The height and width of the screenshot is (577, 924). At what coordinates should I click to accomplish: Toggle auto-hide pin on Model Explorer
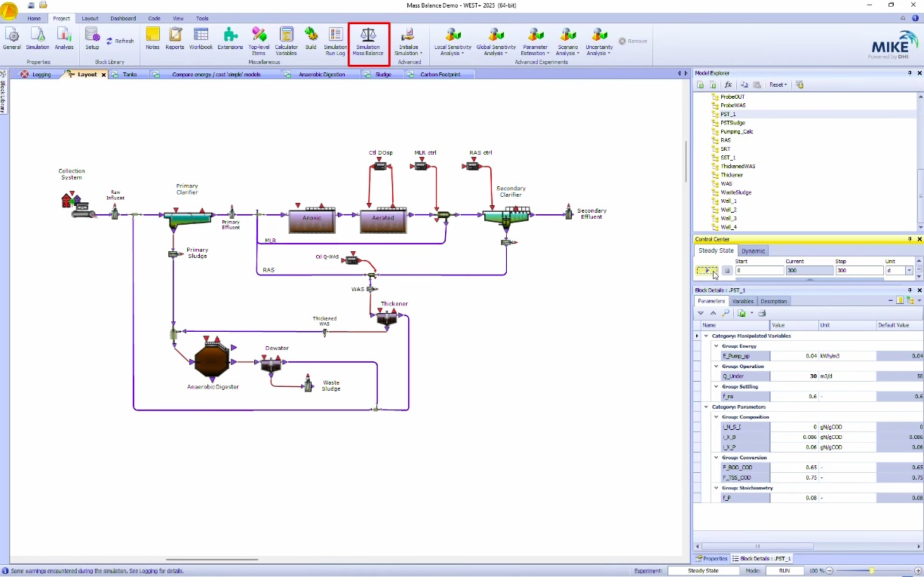[x=910, y=73]
